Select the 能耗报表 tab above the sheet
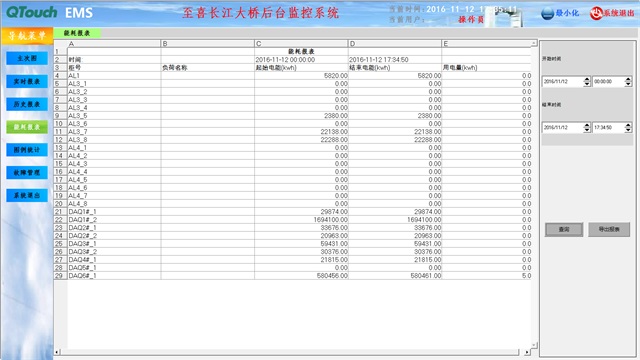The image size is (640, 360). pyautogui.click(x=77, y=33)
